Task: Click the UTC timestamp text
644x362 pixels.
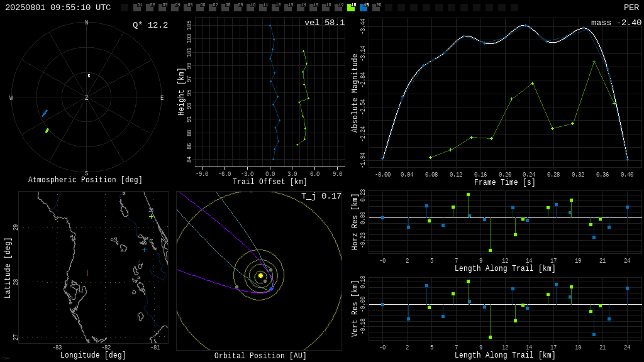Action: [x=58, y=8]
